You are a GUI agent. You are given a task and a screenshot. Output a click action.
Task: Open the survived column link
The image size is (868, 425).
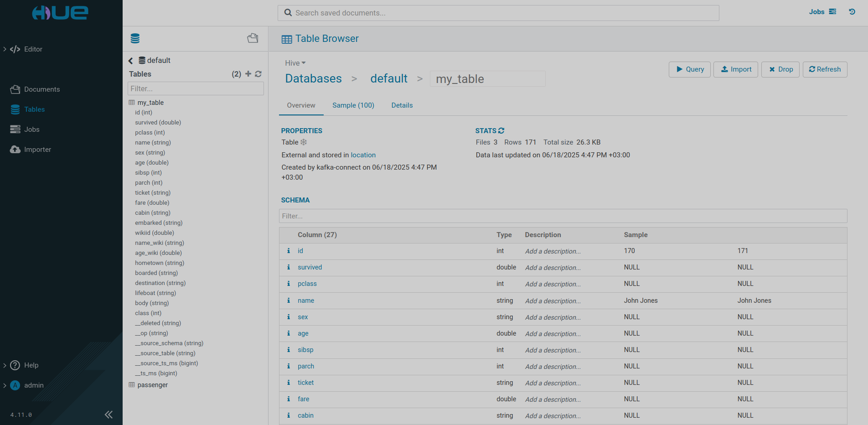pos(310,267)
